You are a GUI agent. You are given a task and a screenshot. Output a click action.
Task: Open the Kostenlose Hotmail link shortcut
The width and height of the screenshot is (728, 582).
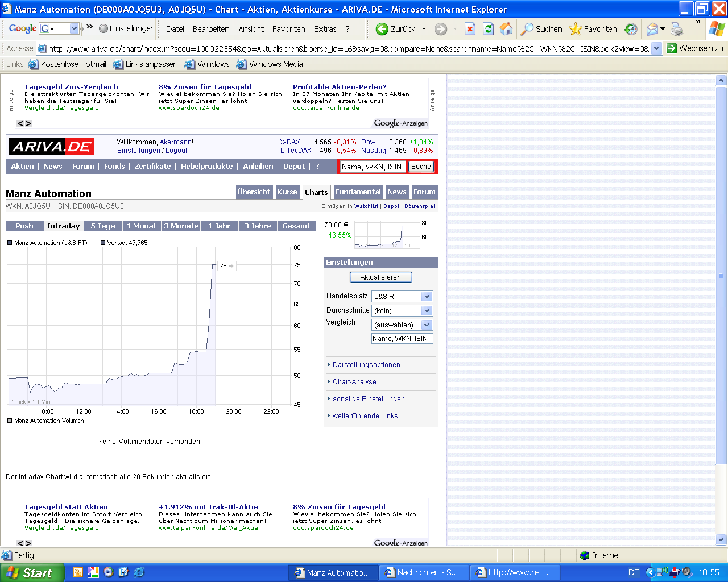68,64
